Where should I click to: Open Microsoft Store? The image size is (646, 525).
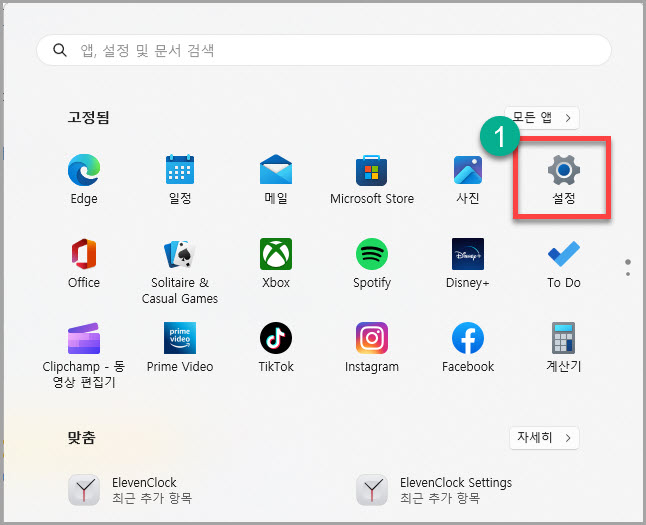pyautogui.click(x=372, y=178)
